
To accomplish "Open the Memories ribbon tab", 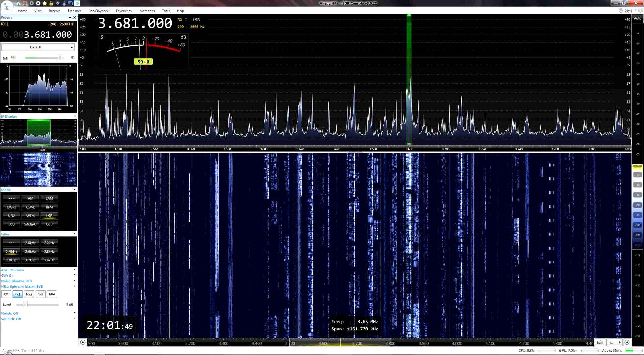I will point(147,11).
